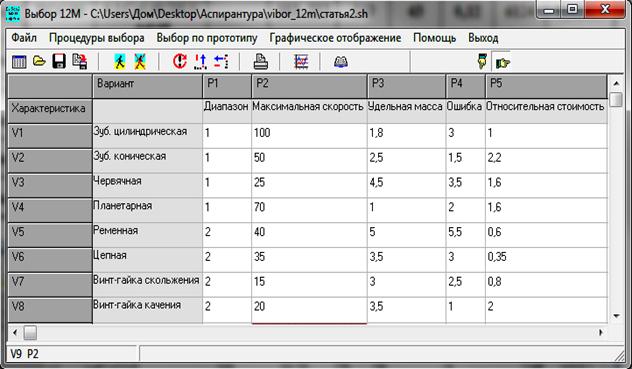The image size is (632, 369).
Task: Click the save-as document with disk icon
Action: [79, 61]
